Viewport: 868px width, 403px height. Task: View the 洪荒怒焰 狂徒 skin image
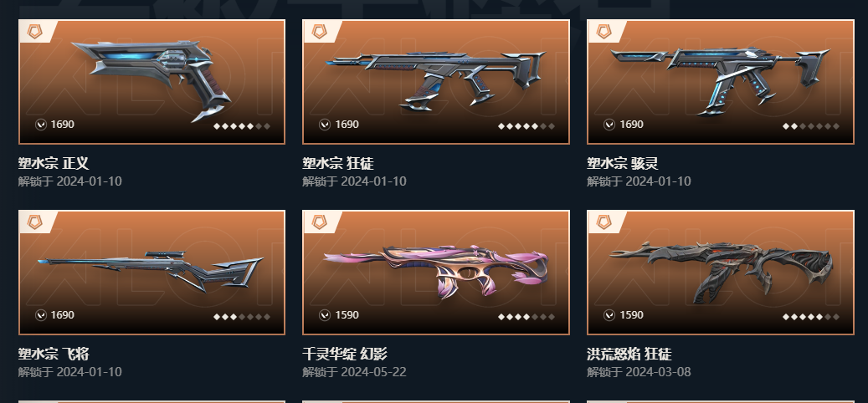(x=721, y=273)
